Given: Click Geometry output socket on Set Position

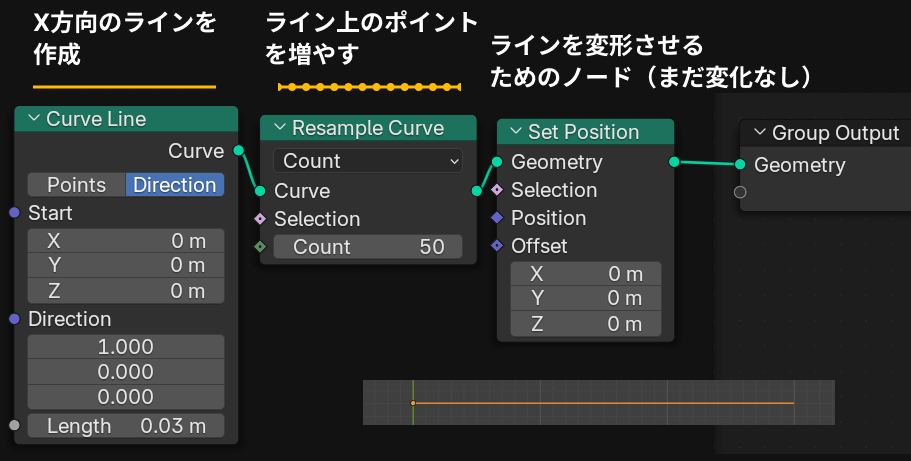Looking at the screenshot, I should click(674, 162).
